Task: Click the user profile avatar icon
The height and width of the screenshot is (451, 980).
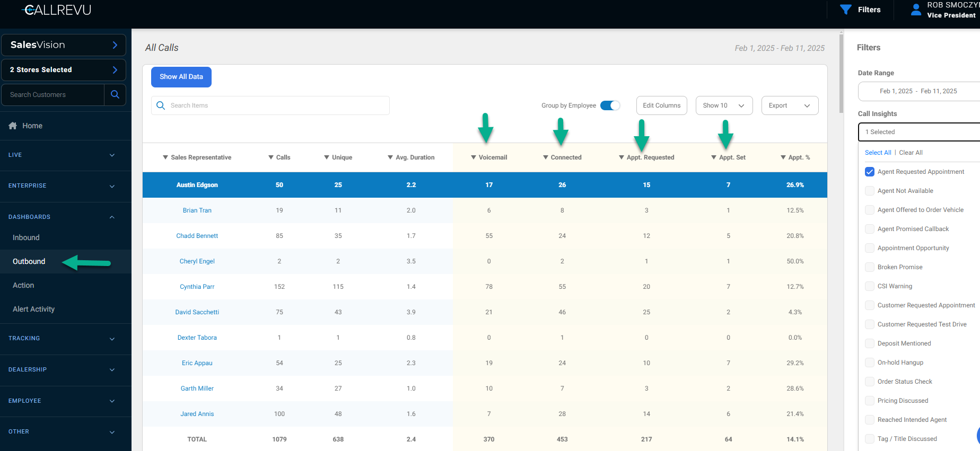Action: [916, 10]
